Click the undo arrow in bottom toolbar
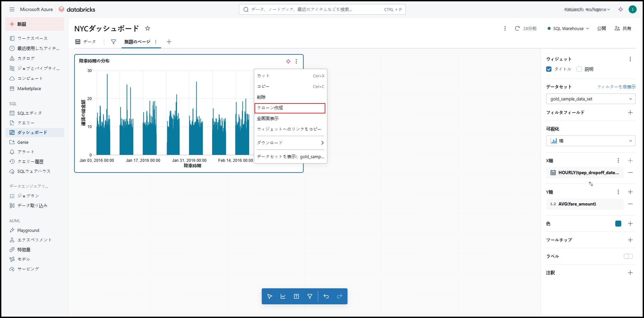Screen dimensions: 644x318 click(x=326, y=296)
